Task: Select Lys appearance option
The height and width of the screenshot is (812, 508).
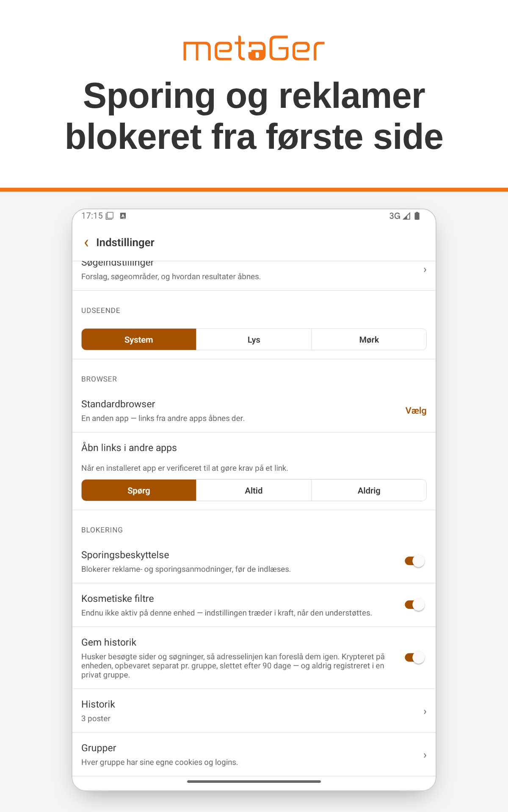Action: pos(254,340)
